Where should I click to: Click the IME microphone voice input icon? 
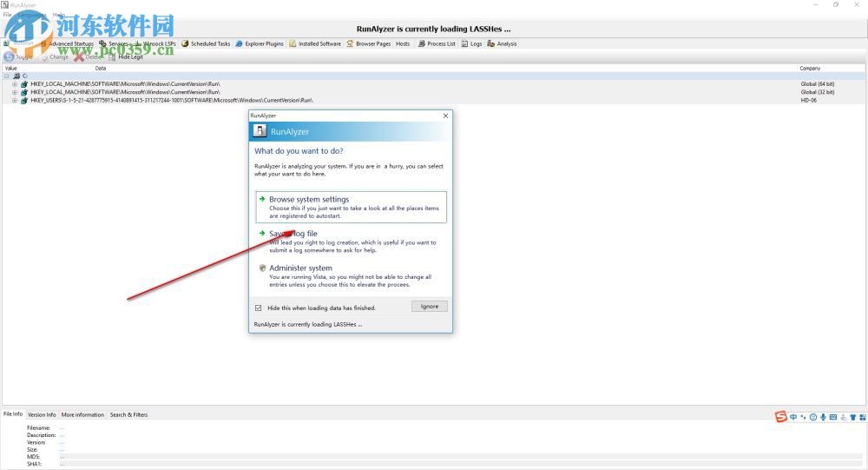(823, 417)
